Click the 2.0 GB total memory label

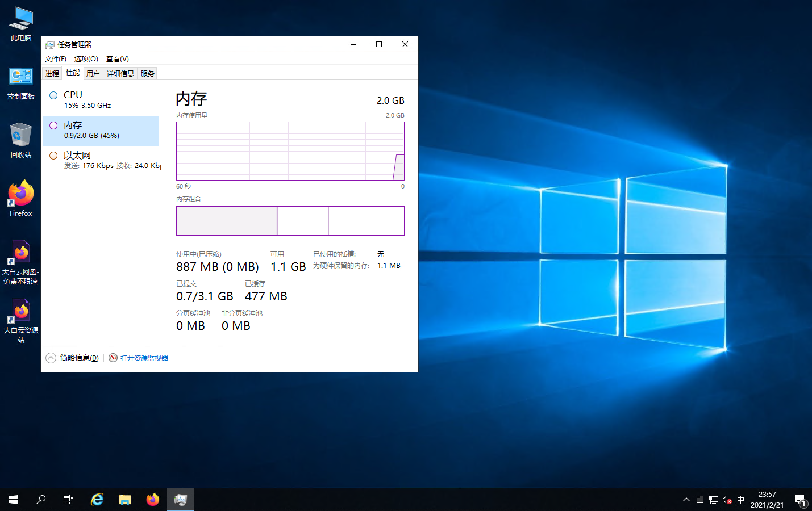tap(390, 100)
